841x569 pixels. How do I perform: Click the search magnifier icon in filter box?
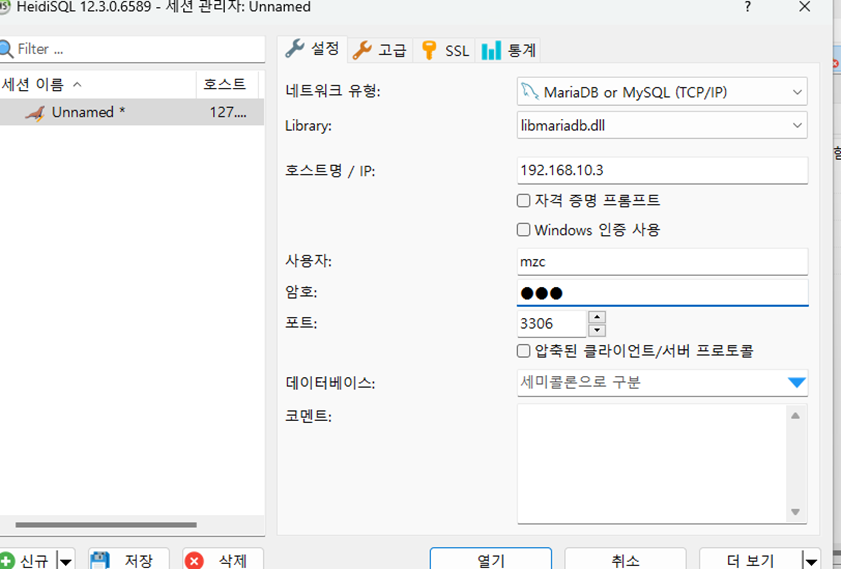pyautogui.click(x=6, y=49)
